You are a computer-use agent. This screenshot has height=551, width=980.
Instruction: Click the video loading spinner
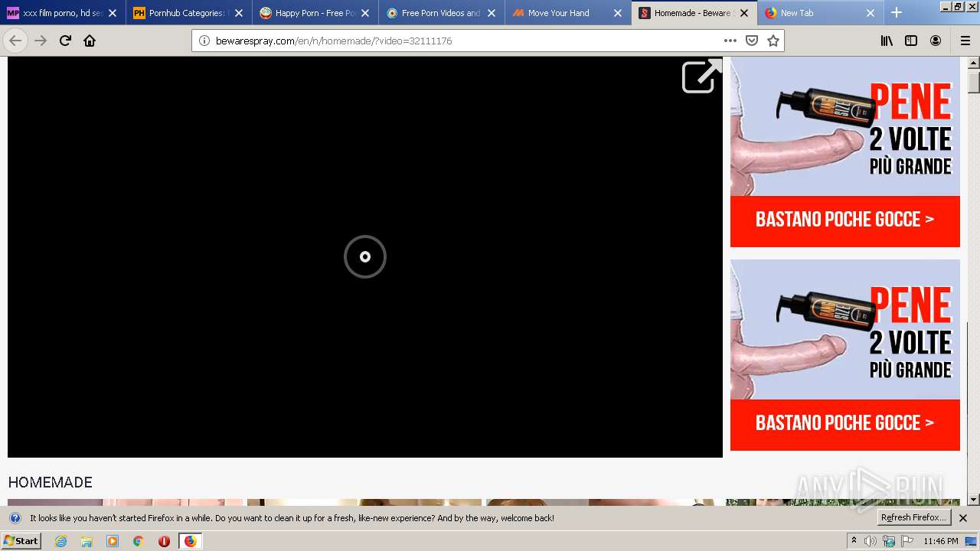[x=365, y=256]
